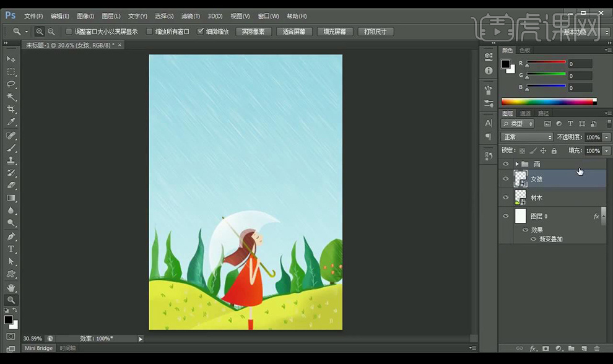
Task: Select the Pen tool
Action: click(11, 236)
